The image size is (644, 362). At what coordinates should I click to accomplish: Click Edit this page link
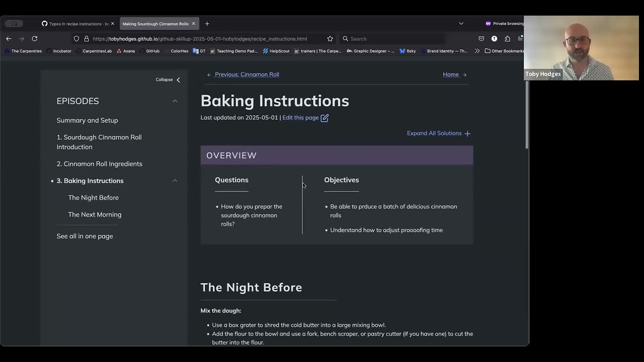[300, 118]
